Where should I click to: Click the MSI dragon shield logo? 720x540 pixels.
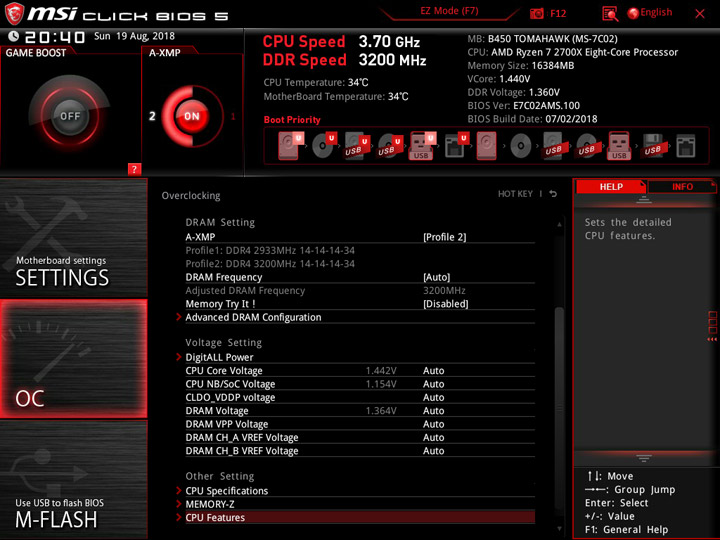[14, 13]
